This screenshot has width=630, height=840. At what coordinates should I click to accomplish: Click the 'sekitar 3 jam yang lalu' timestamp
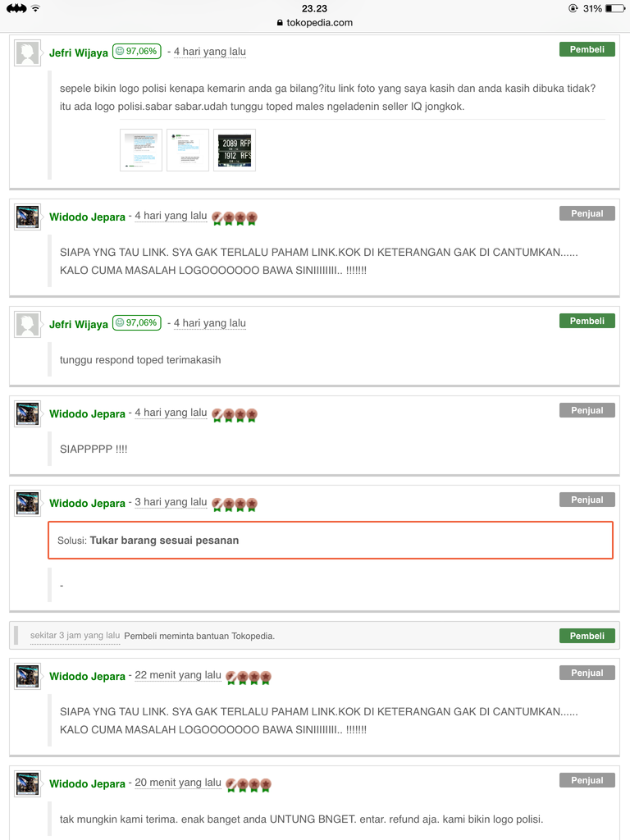75,636
